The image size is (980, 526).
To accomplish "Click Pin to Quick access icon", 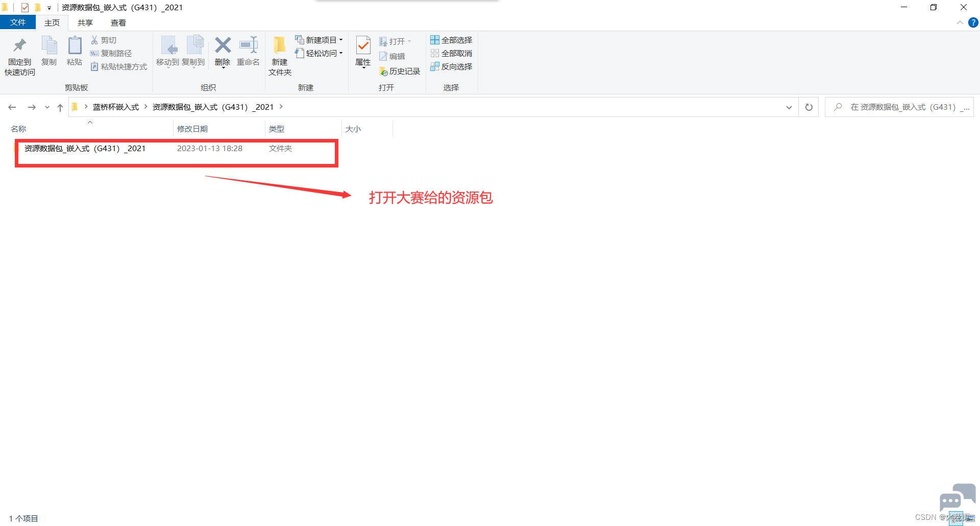I will pos(19,45).
